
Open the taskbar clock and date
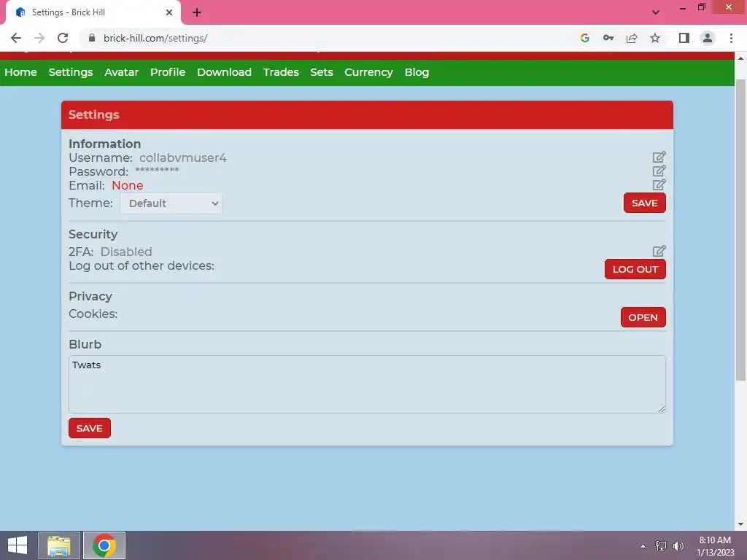[715, 546]
